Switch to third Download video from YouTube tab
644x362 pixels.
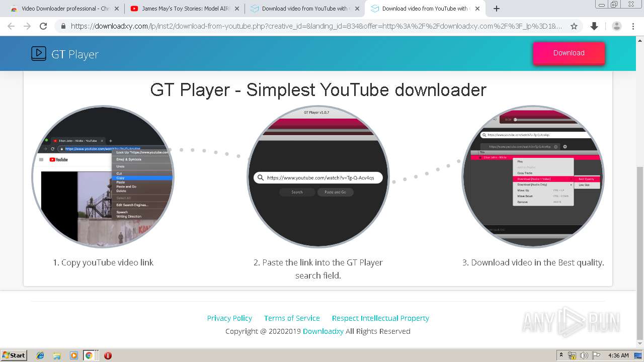point(304,9)
